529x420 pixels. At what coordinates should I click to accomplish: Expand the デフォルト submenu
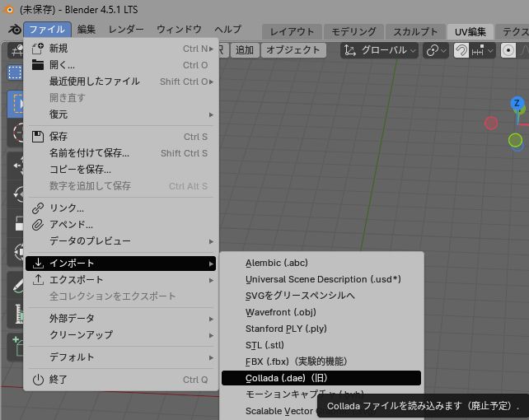point(121,357)
